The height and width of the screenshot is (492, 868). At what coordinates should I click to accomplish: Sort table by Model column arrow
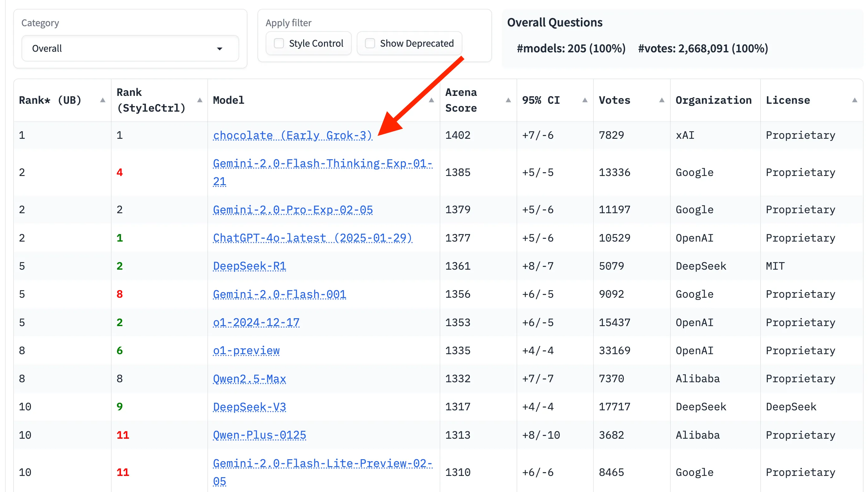coord(431,100)
